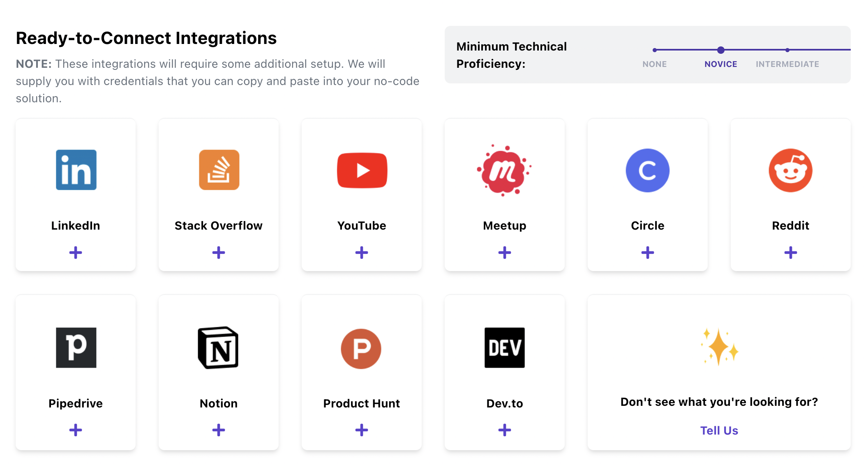
Task: Click the Ready-to-Connect Integrations heading
Action: 146,38
